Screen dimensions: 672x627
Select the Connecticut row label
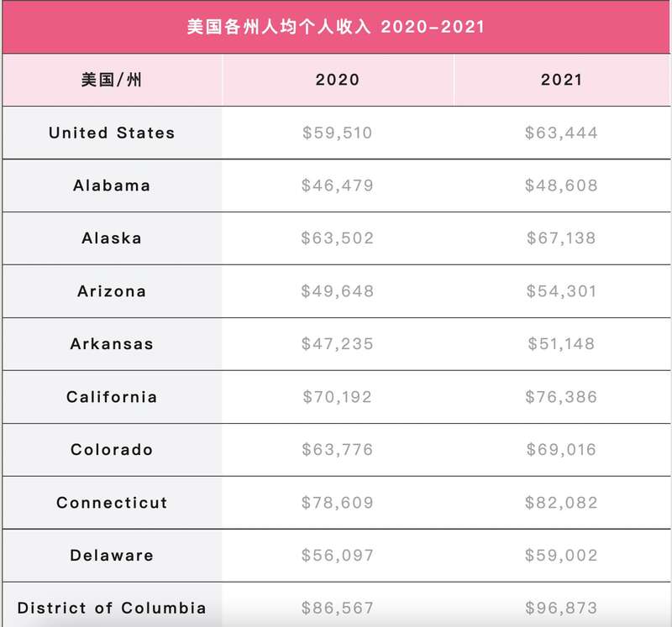point(112,503)
